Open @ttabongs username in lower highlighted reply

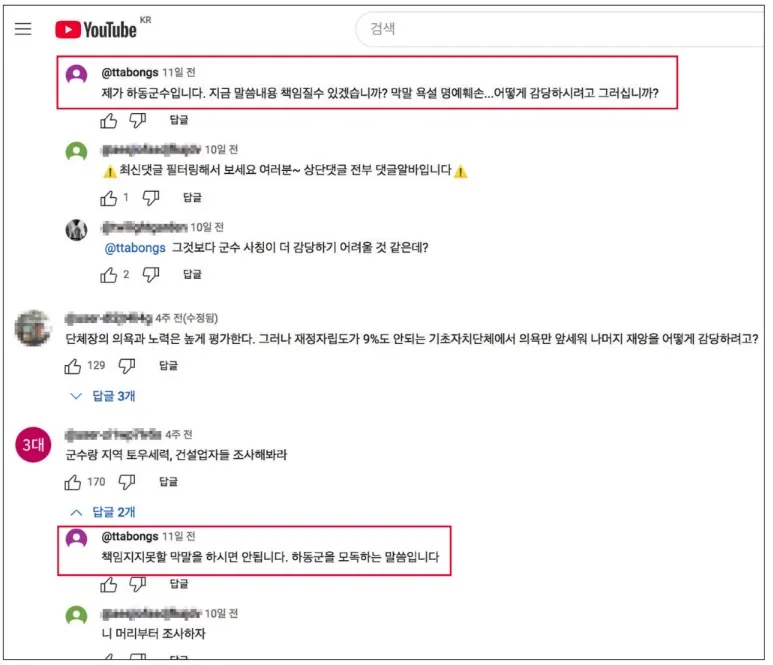pos(130,536)
